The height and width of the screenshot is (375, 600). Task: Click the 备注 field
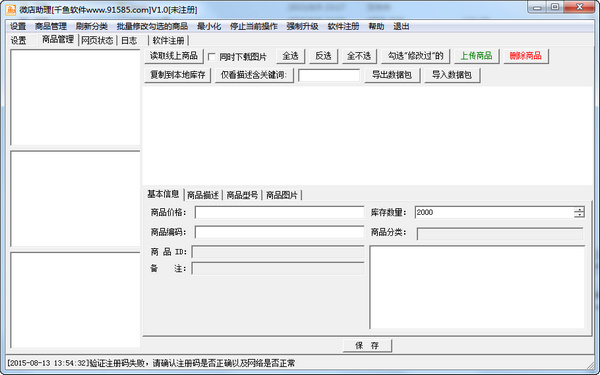[278, 268]
